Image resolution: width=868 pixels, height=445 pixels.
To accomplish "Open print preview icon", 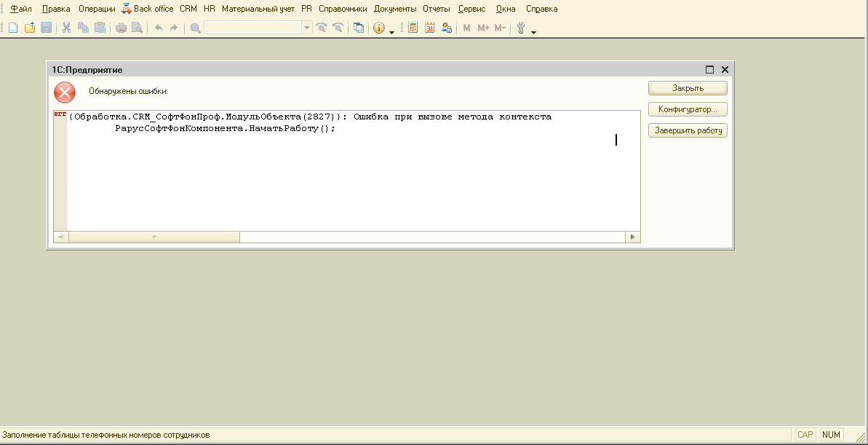I will tap(137, 28).
